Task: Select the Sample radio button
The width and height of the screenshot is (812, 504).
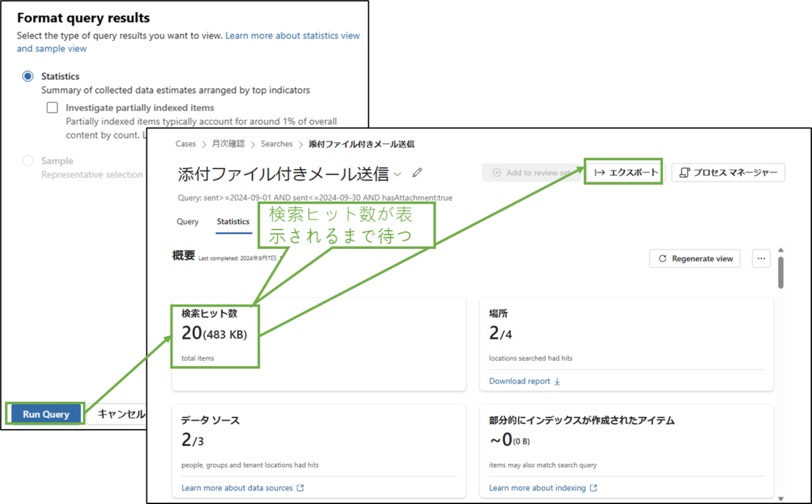Action: pyautogui.click(x=28, y=161)
